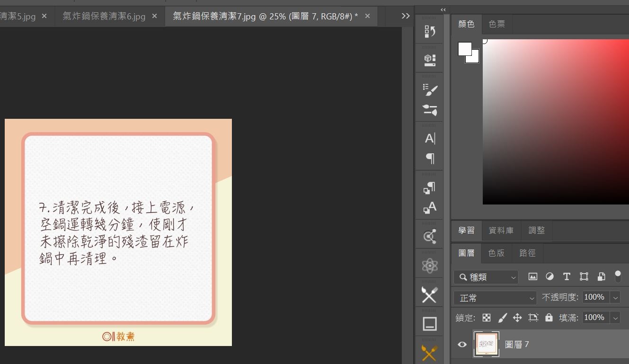Click the 圖層 7 layer thumbnail
The image size is (629, 364).
[x=486, y=344]
